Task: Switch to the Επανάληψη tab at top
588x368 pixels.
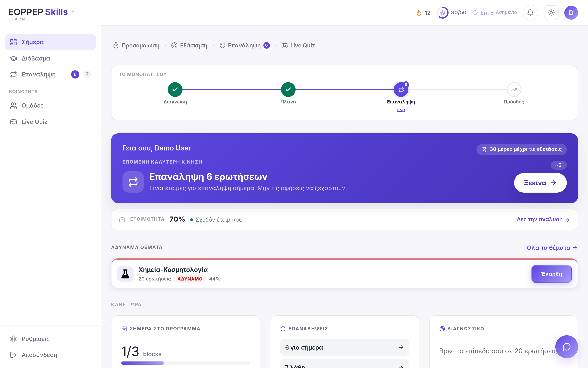Action: pyautogui.click(x=244, y=46)
